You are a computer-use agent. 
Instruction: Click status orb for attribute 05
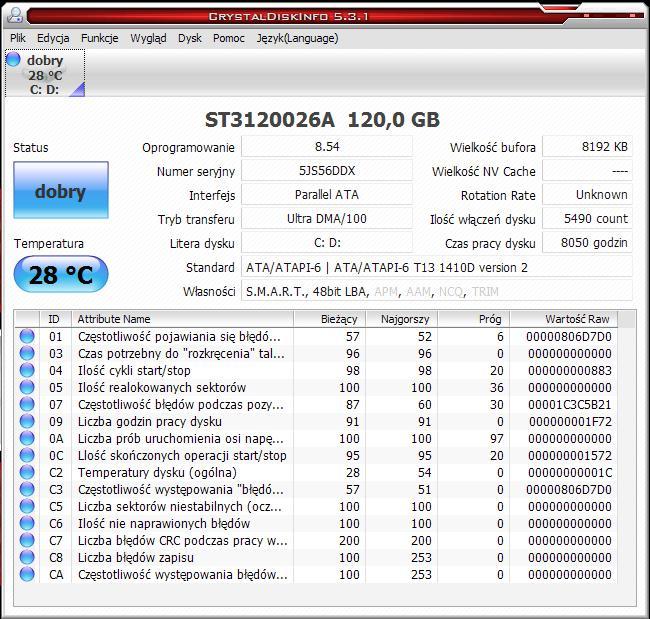[27, 387]
